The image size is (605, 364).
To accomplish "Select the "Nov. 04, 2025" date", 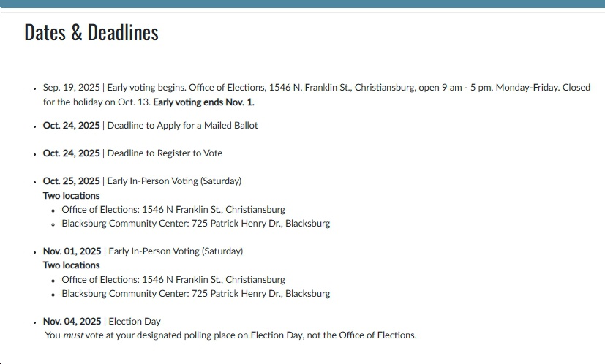I will click(72, 321).
